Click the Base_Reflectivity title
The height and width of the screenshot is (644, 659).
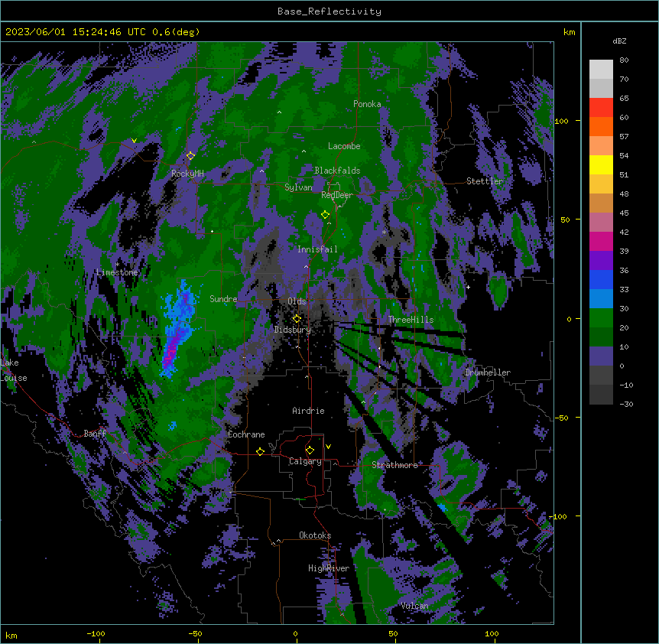(x=329, y=11)
